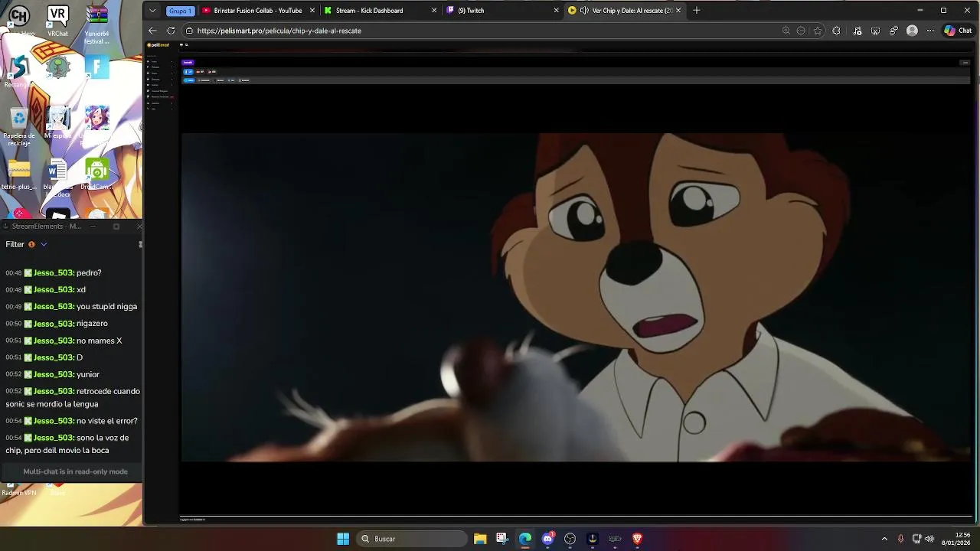
Task: Reload the pelismart page
Action: pyautogui.click(x=170, y=31)
